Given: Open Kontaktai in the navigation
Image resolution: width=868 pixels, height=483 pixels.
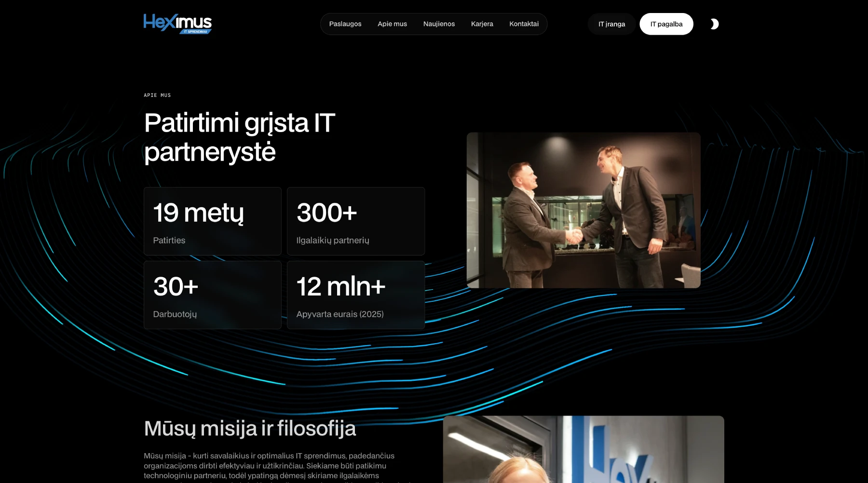Looking at the screenshot, I should point(524,24).
